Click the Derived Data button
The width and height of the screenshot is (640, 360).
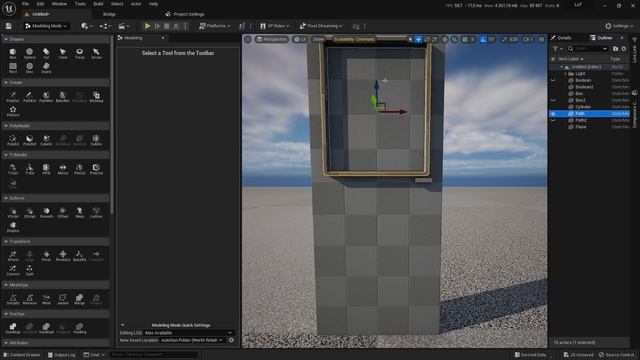[530, 355]
